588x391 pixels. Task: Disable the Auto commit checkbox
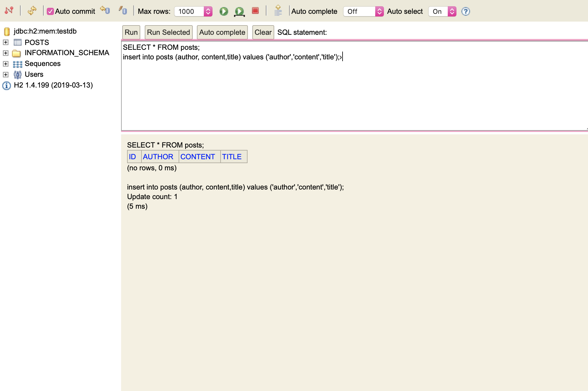tap(50, 11)
